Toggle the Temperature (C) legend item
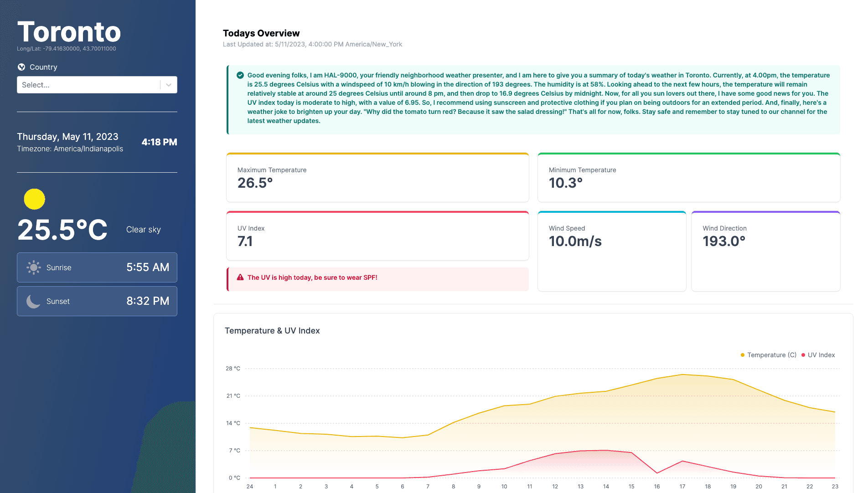This screenshot has height=493, width=868. pos(769,355)
